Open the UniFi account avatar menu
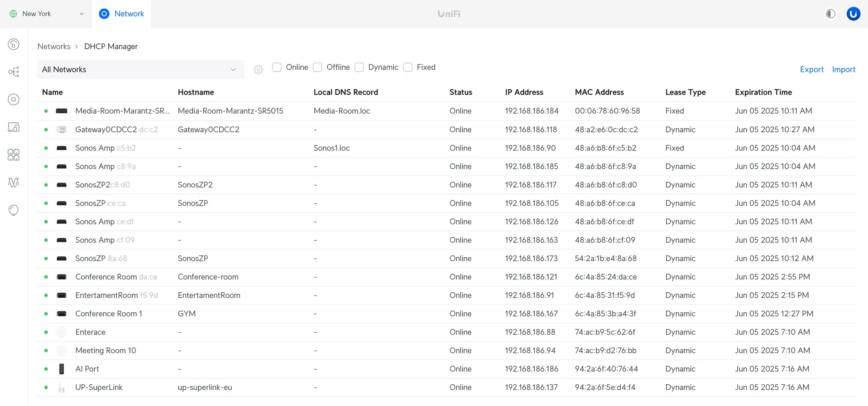Viewport: 868px width, 406px height. pyautogui.click(x=853, y=13)
